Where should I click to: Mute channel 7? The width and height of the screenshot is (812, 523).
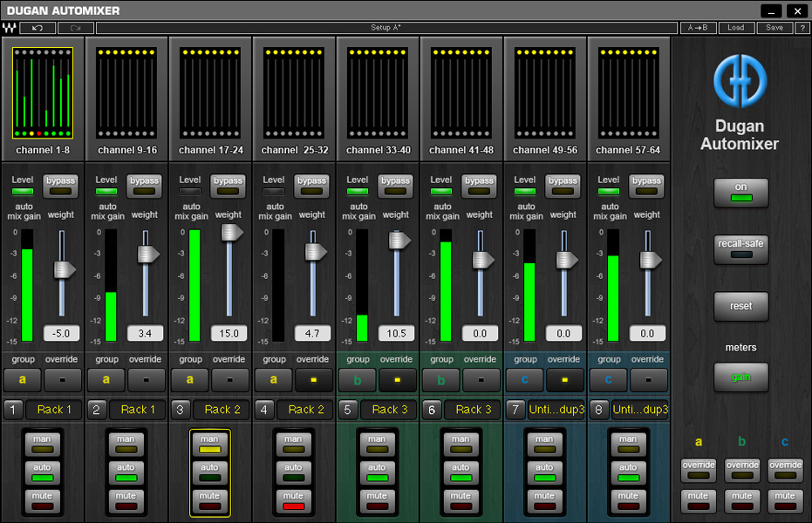[x=545, y=501]
